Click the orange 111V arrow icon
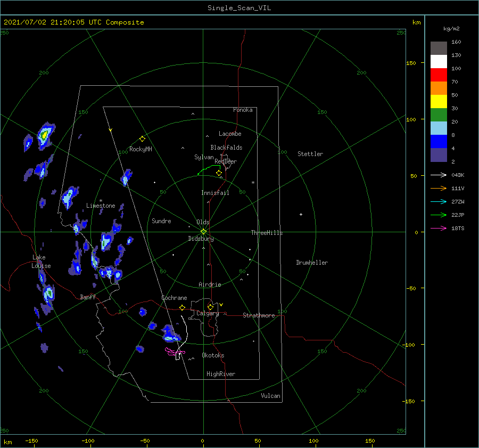The width and height of the screenshot is (479, 448). [x=439, y=189]
